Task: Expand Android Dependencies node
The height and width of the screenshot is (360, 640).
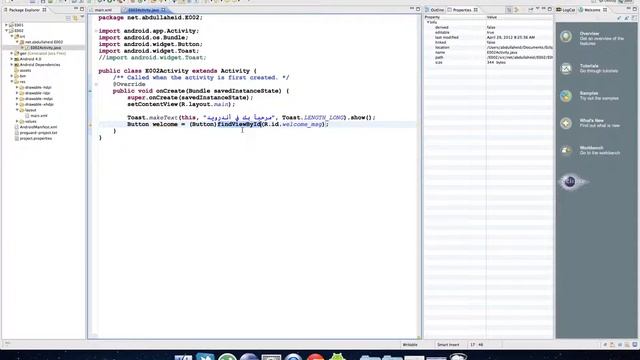Action: point(12,65)
